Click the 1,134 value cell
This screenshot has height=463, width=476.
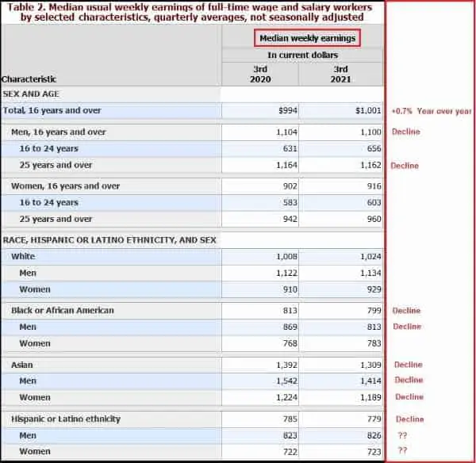341,273
